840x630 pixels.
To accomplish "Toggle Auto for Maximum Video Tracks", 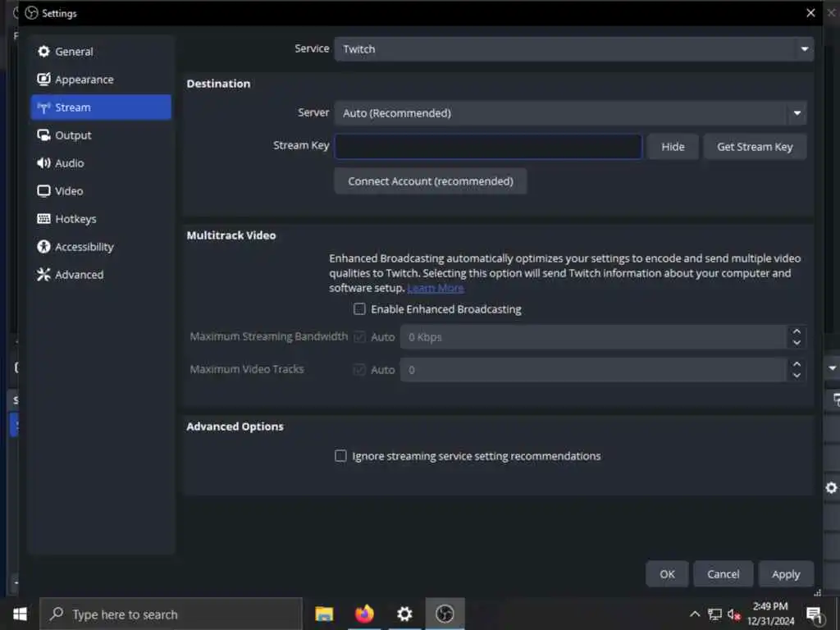I will point(359,370).
